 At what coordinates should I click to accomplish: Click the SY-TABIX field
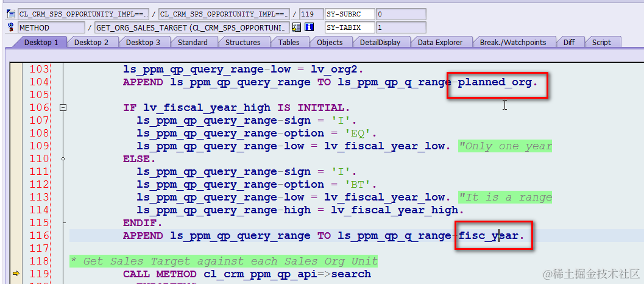(x=350, y=27)
